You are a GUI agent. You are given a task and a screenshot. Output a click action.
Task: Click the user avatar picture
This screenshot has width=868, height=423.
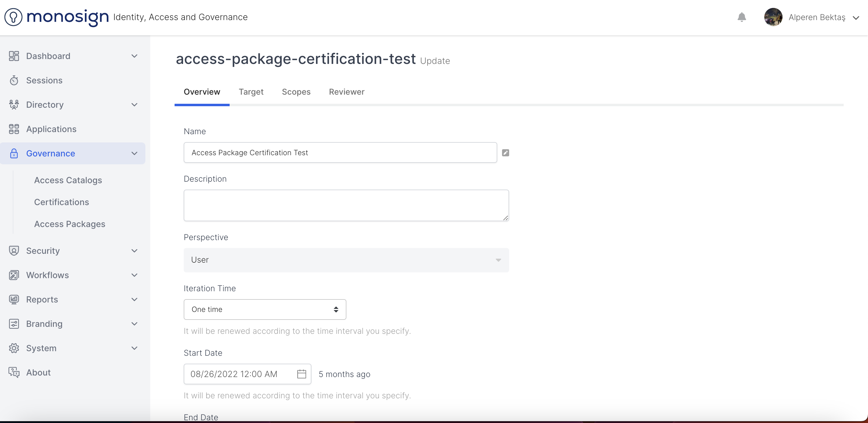pyautogui.click(x=773, y=17)
